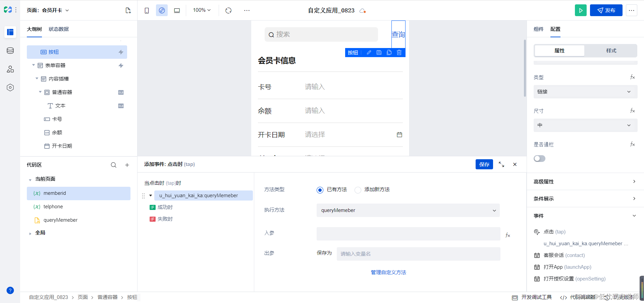Collapse the 表单容器 tree node
Screen dimensions: 644x303
click(33, 65)
